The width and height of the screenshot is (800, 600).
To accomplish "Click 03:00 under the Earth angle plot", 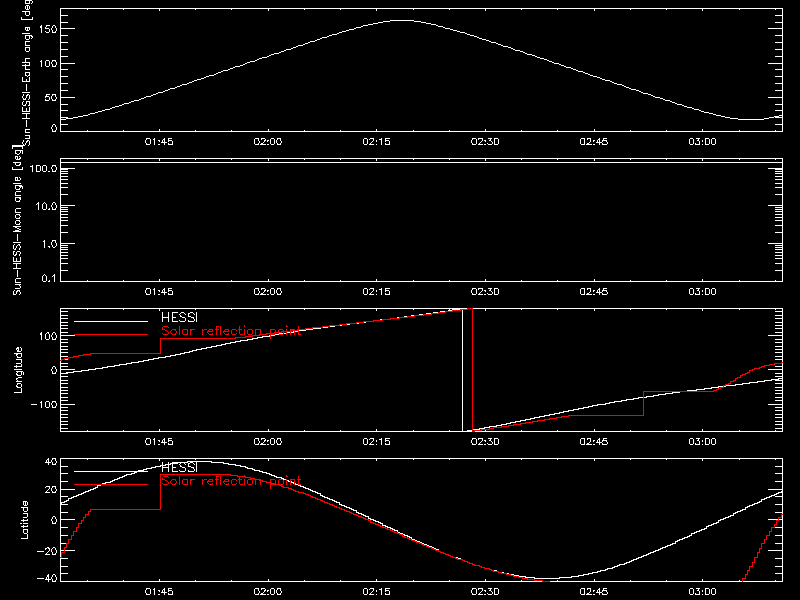I will [x=703, y=141].
